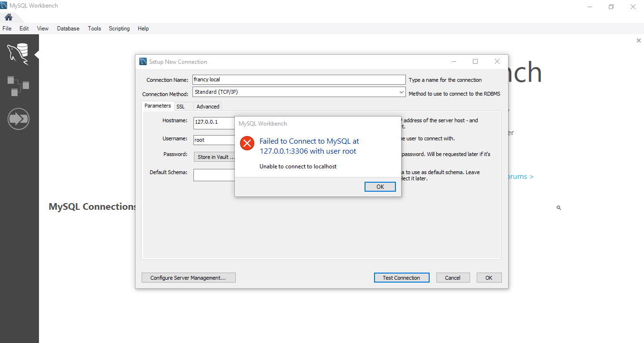Click the MySQL Connections heading

[93, 206]
